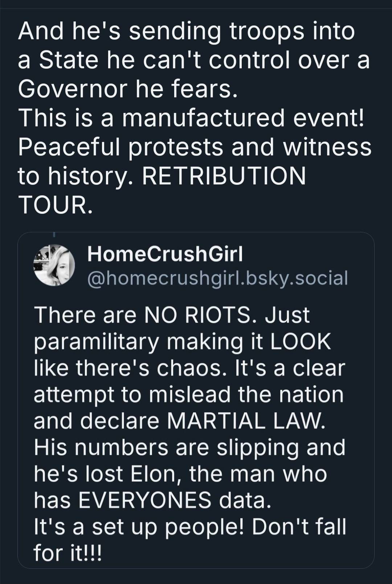Click the 'for it!!!' final line
Screen dimensions: 392x584
(68, 553)
